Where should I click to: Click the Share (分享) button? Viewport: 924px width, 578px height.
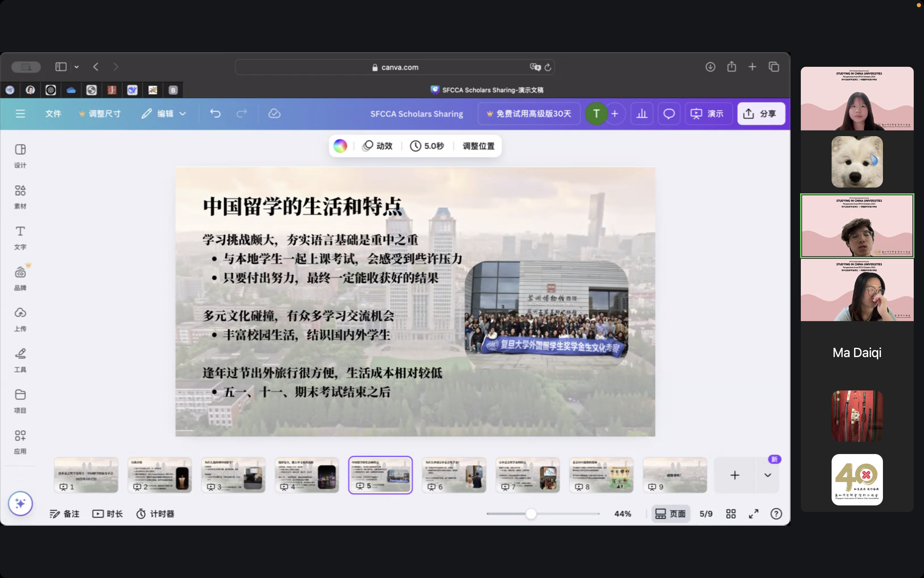[761, 114]
